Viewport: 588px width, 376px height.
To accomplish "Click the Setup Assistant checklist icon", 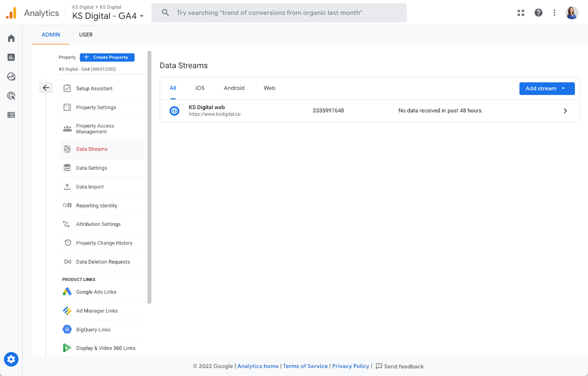I will 67,88.
